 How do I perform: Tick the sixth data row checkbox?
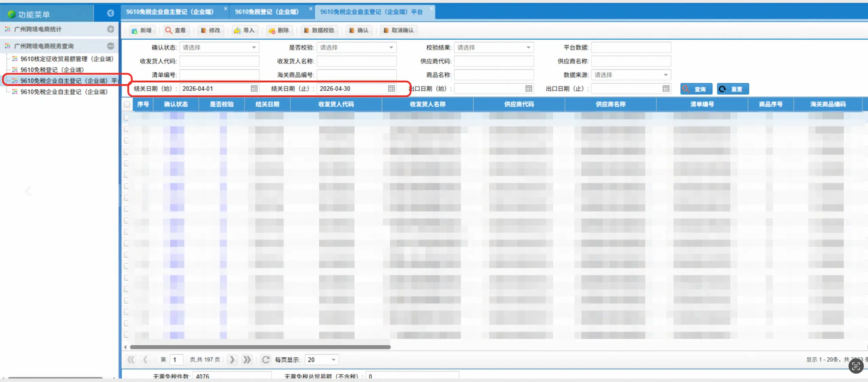click(126, 175)
